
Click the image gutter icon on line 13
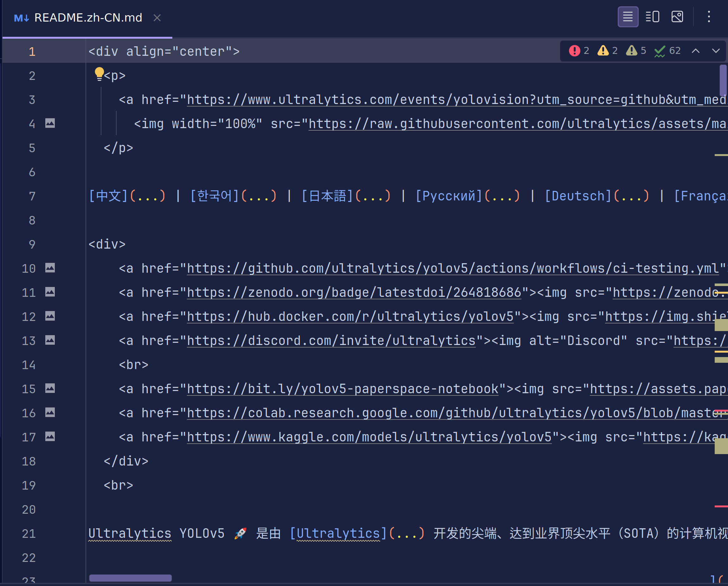50,340
